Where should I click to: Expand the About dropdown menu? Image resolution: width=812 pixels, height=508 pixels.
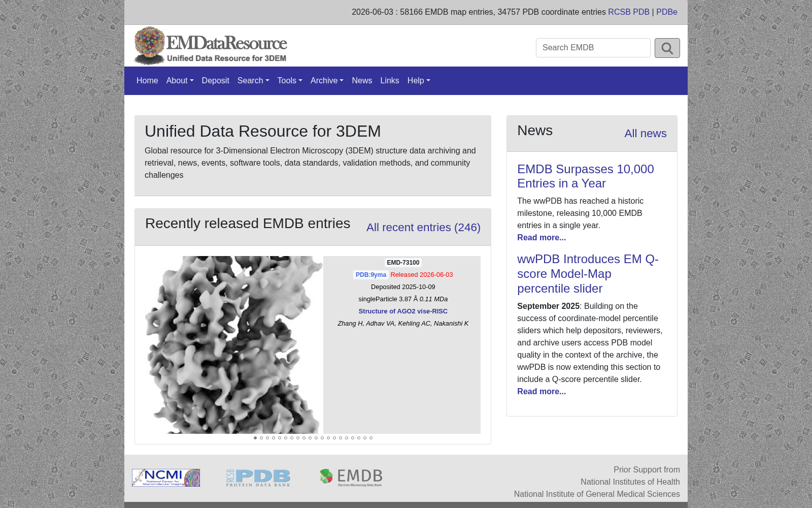[x=180, y=81]
